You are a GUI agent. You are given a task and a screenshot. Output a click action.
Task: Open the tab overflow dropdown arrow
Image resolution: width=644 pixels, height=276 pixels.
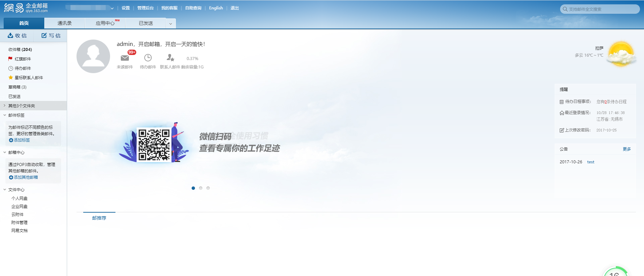[170, 23]
